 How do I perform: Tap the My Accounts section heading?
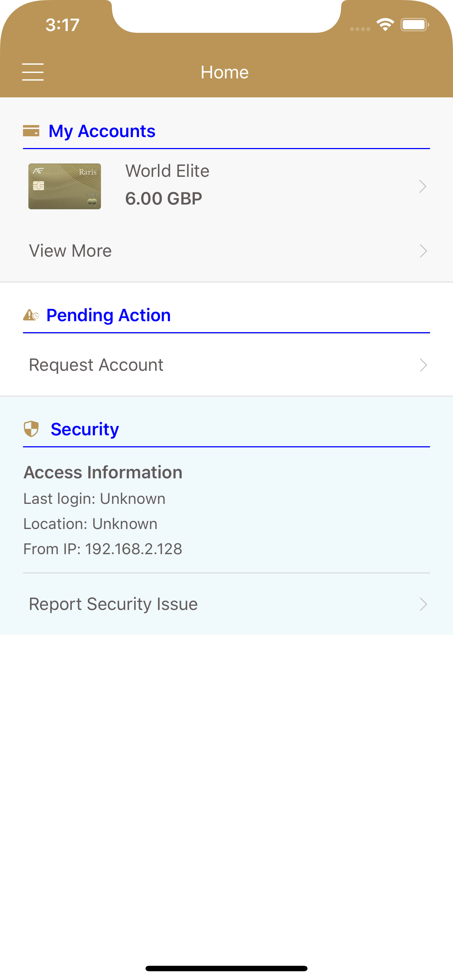coord(102,131)
